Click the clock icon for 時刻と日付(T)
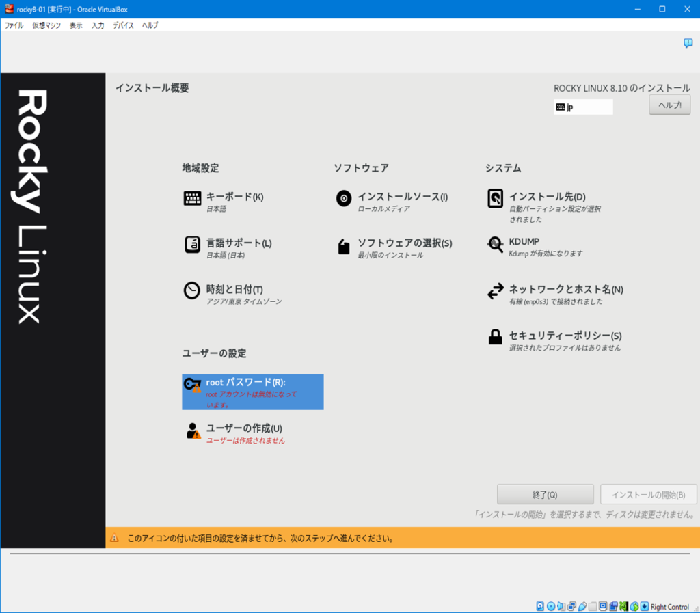Screen dimensions: 700x613 192,290
